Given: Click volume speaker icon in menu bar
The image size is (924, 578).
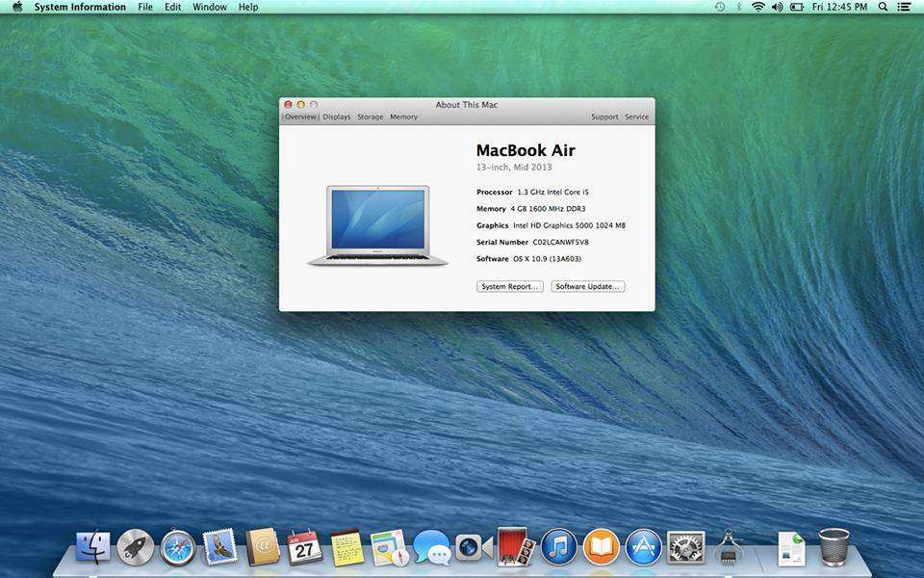Looking at the screenshot, I should pyautogui.click(x=777, y=7).
